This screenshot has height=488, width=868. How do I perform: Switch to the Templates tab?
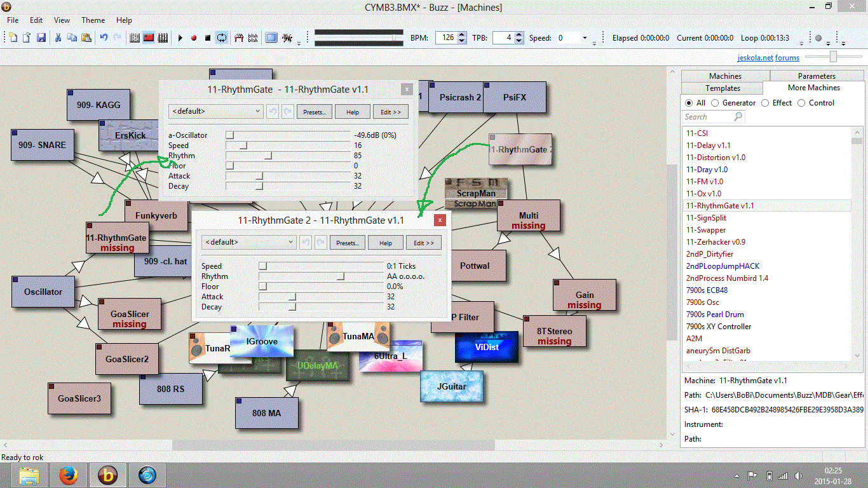click(722, 88)
